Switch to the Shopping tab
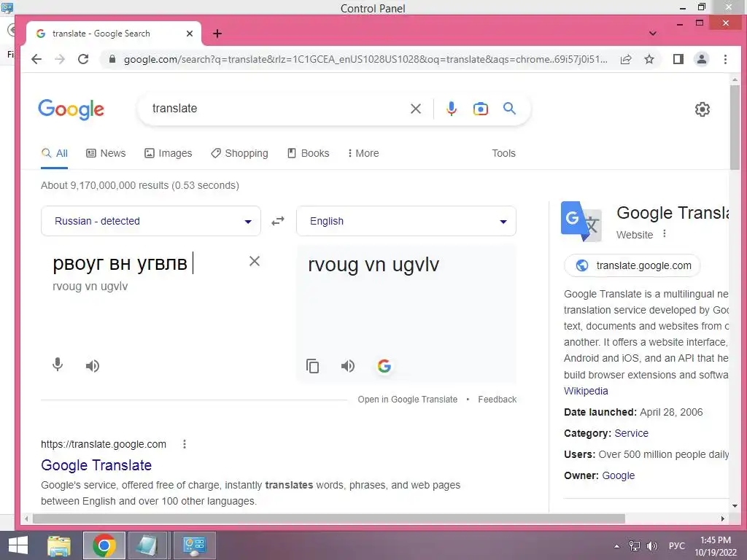Screen dimensions: 747x560 (239, 153)
